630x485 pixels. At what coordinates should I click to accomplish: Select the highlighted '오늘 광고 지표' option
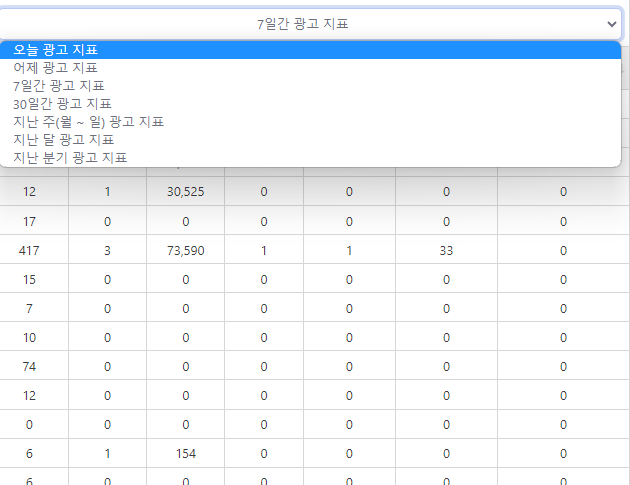coord(56,50)
